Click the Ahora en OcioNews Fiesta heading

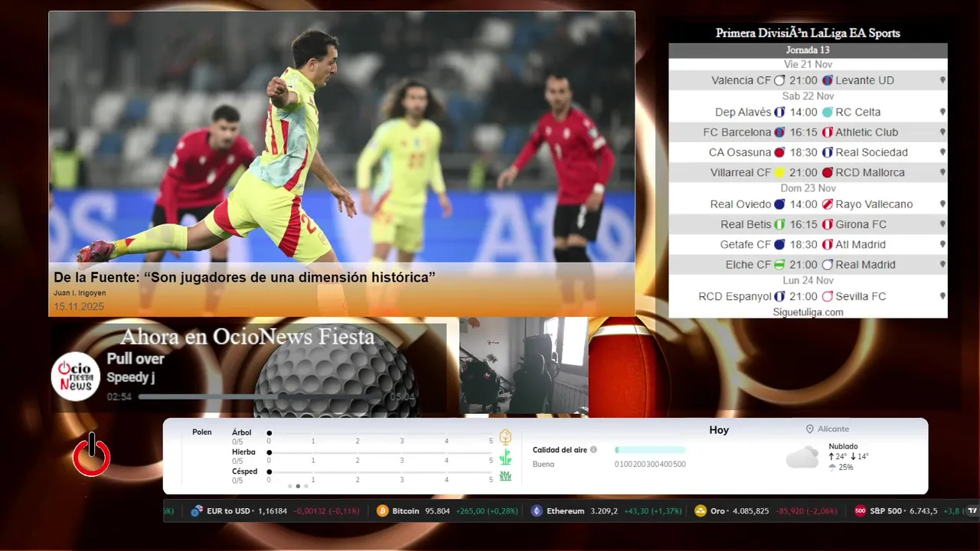[x=247, y=337]
